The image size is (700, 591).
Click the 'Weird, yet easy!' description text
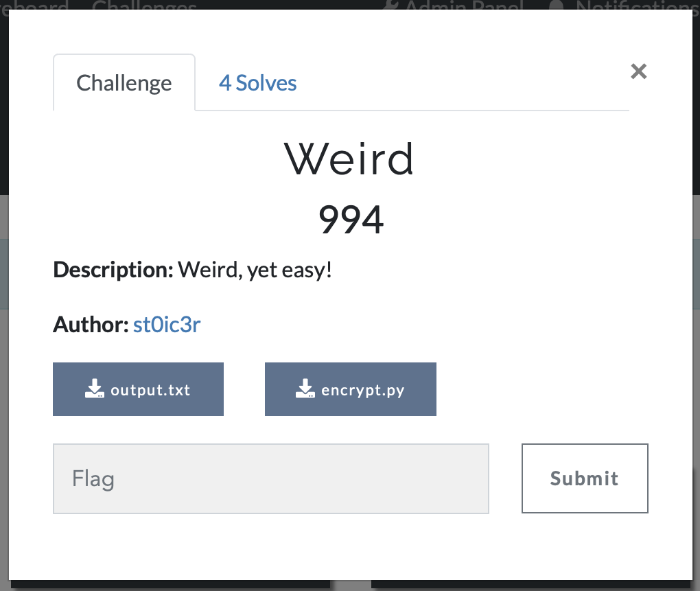pos(255,270)
